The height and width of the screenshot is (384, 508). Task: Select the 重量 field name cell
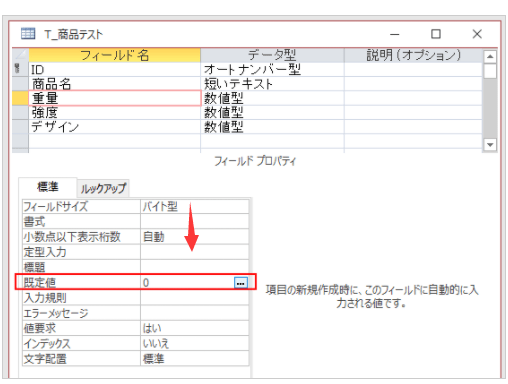(115, 98)
